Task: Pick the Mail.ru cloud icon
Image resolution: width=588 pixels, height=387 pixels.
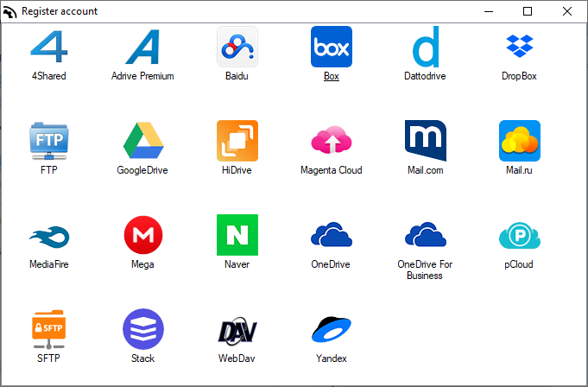Action: click(x=519, y=141)
